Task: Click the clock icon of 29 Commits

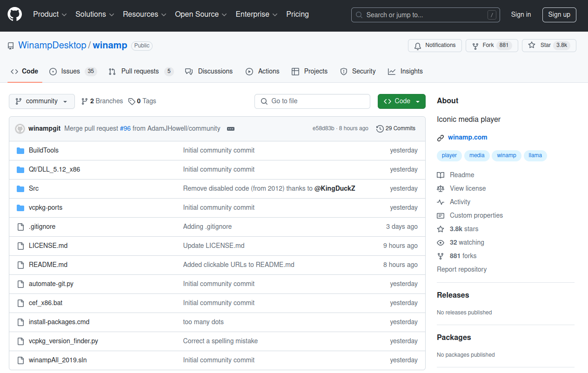Action: [x=380, y=129]
